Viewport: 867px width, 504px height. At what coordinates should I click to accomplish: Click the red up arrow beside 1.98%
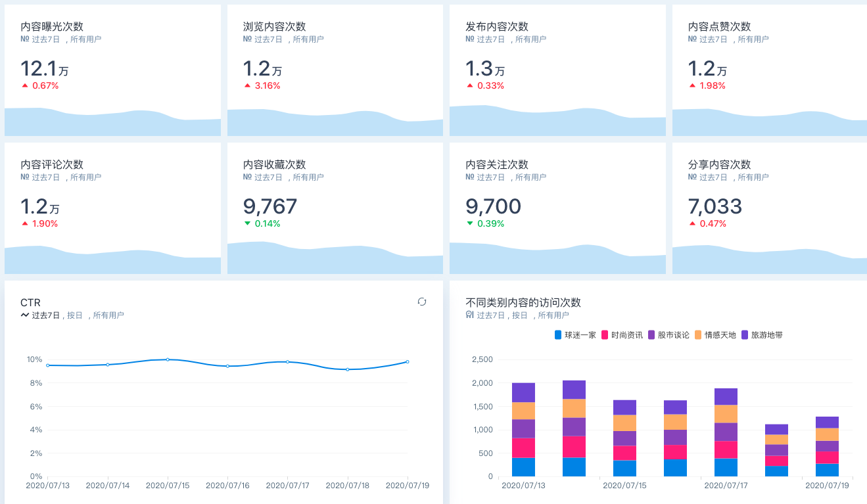point(693,86)
